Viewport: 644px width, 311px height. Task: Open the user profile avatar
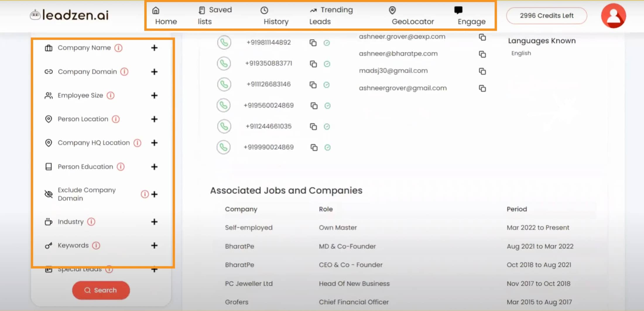pyautogui.click(x=614, y=16)
